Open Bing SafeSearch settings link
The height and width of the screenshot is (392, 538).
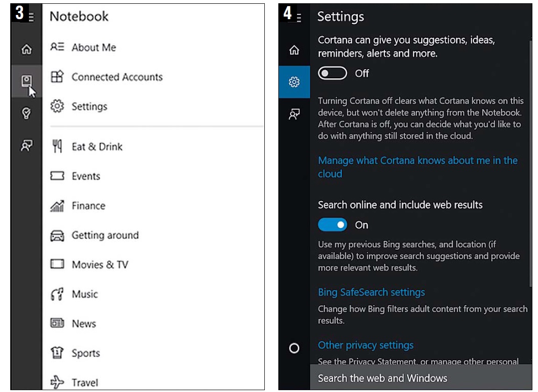coord(371,292)
